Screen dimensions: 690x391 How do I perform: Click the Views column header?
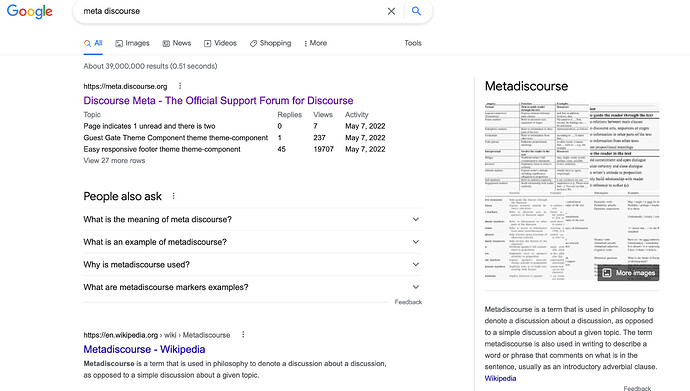(323, 115)
